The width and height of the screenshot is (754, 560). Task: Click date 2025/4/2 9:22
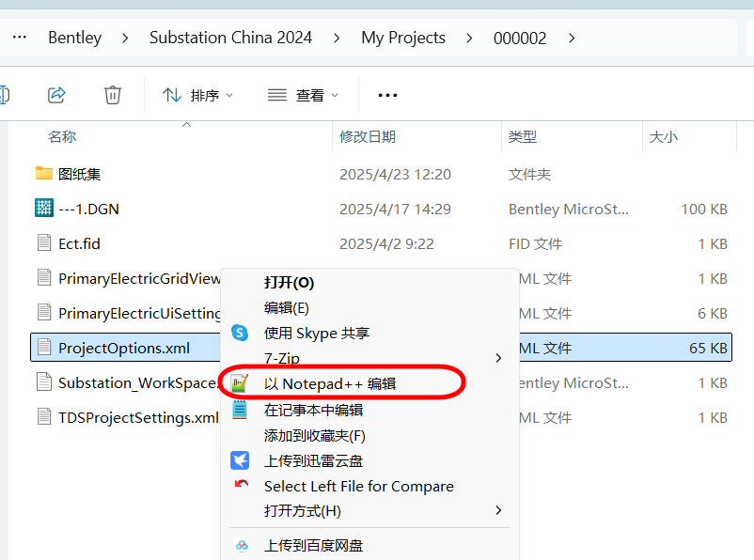386,243
